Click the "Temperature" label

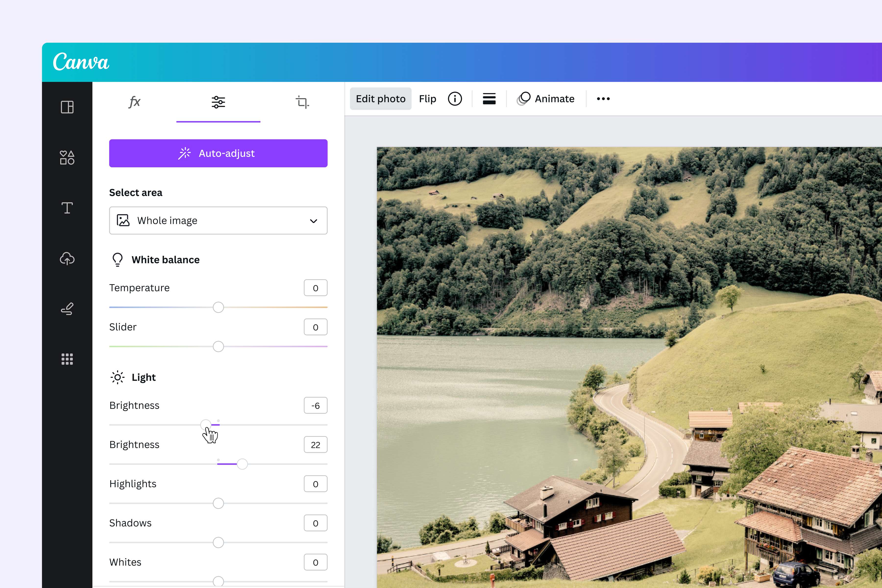tap(139, 288)
